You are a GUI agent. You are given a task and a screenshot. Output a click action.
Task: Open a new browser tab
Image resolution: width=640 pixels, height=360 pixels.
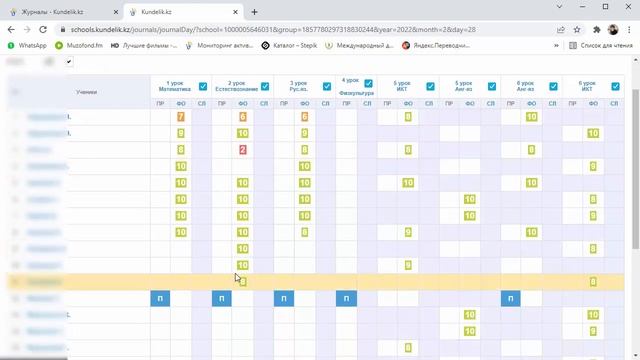coord(254,12)
